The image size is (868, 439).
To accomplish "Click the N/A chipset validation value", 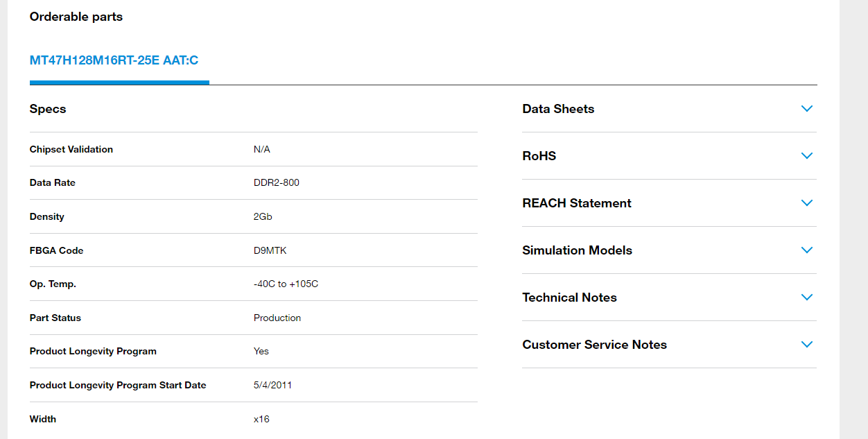I will pyautogui.click(x=262, y=149).
